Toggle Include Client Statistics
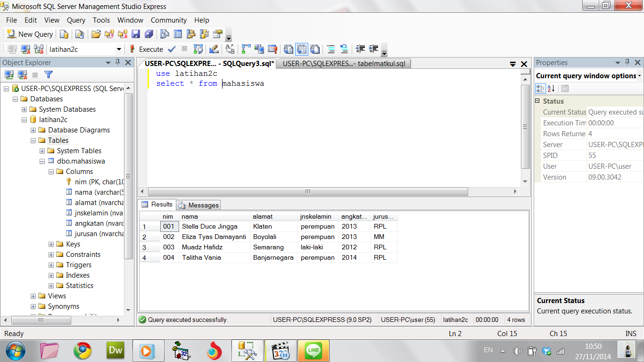 (x=259, y=49)
